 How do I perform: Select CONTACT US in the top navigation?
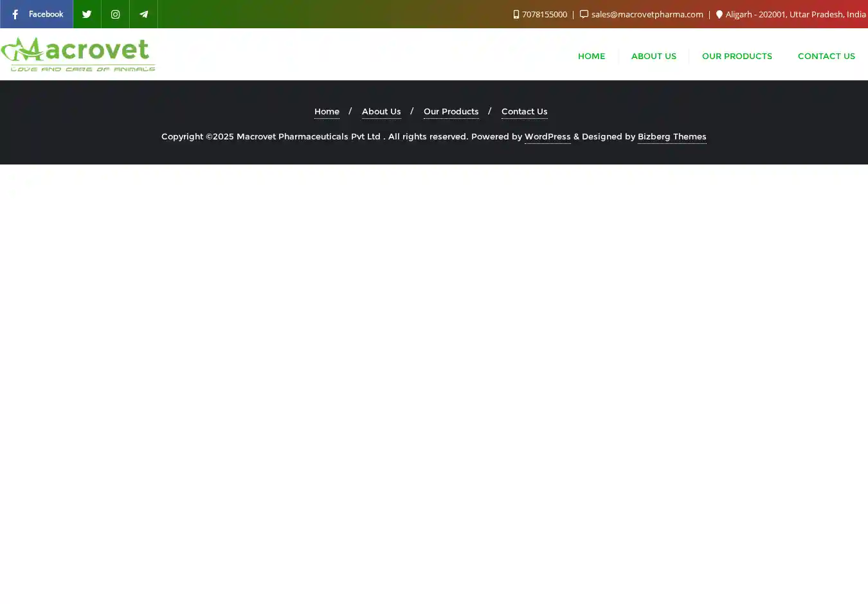pos(826,56)
